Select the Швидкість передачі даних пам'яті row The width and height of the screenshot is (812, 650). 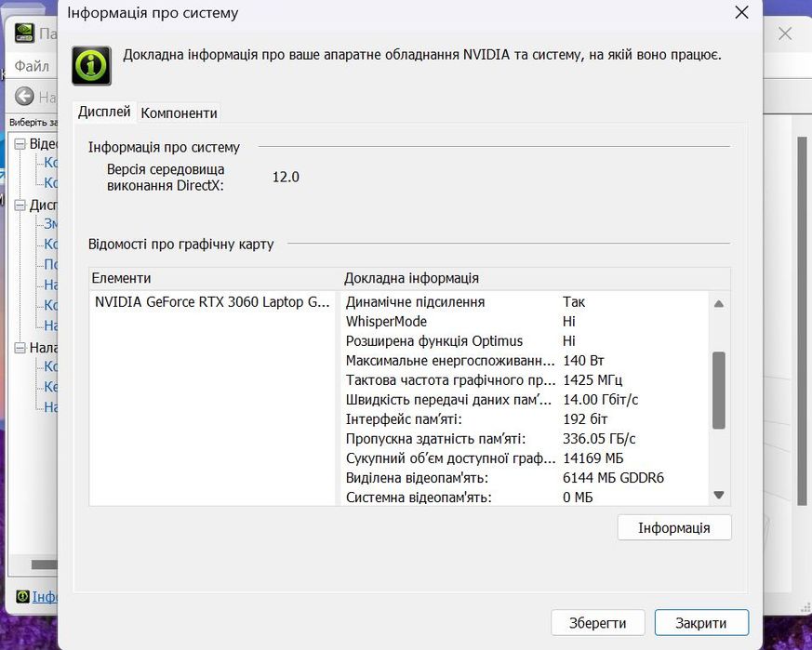tap(526, 400)
